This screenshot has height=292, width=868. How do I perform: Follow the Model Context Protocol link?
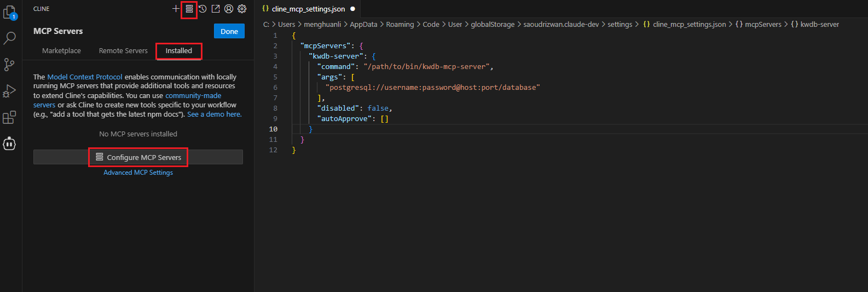pyautogui.click(x=85, y=77)
